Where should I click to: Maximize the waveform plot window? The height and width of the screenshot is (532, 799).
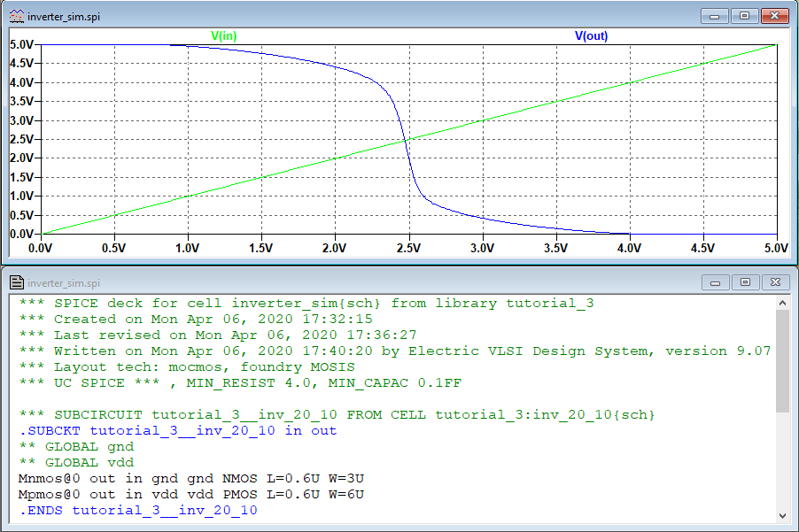[743, 16]
